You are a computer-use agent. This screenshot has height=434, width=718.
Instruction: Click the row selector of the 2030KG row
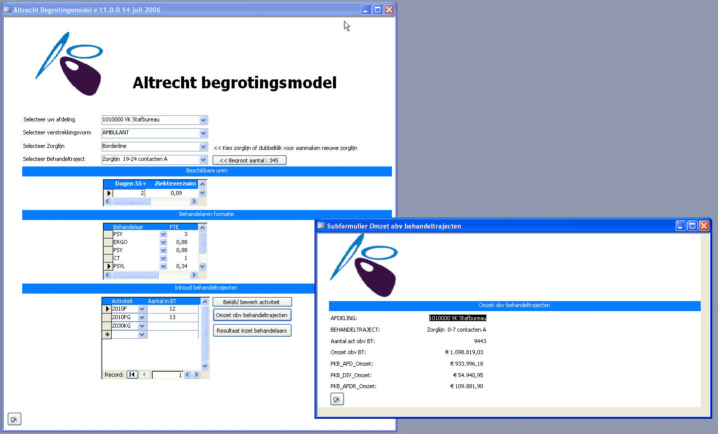pyautogui.click(x=107, y=326)
